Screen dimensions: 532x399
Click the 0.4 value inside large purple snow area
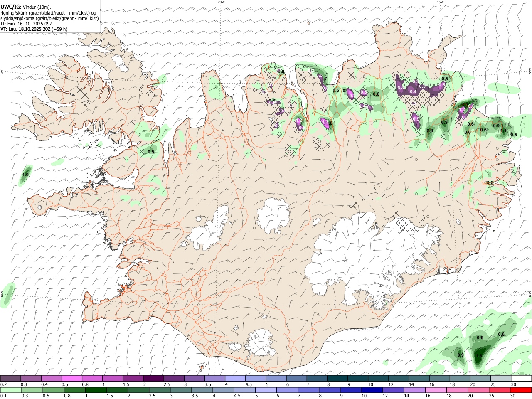(413, 91)
